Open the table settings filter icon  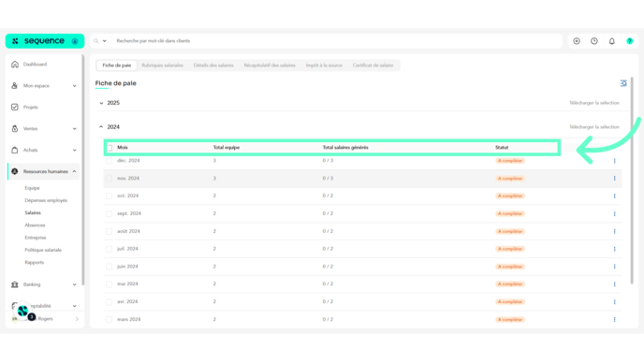click(x=623, y=83)
